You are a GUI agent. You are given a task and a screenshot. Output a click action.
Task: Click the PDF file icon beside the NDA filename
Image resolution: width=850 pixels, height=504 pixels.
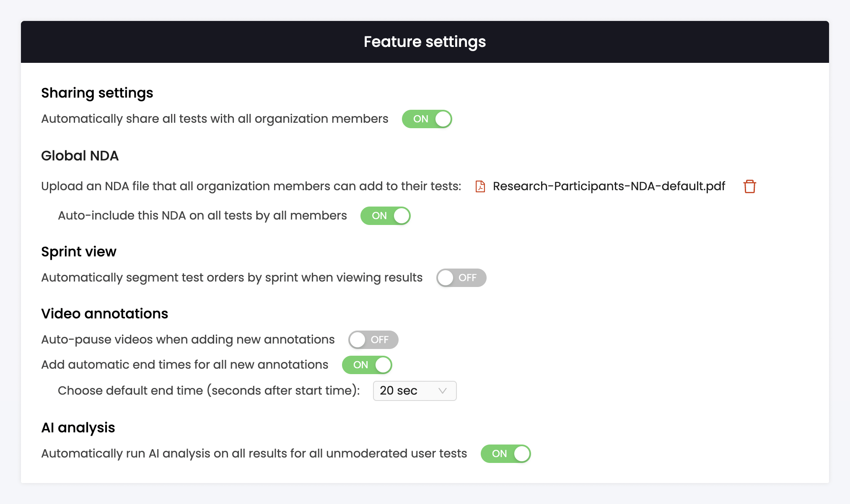pos(480,186)
